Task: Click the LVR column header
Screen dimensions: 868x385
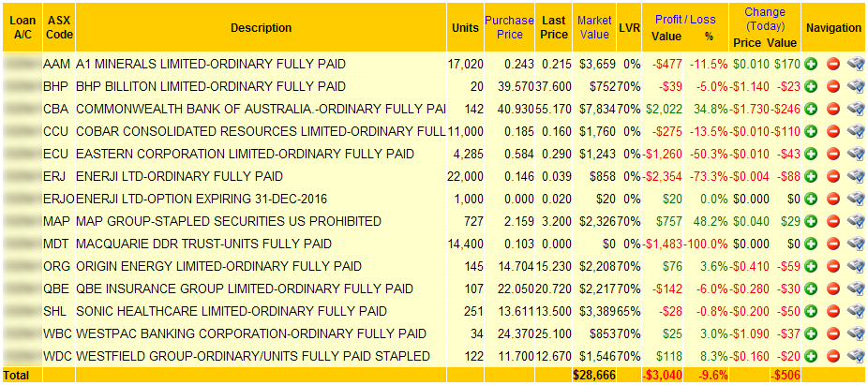Action: tap(628, 28)
